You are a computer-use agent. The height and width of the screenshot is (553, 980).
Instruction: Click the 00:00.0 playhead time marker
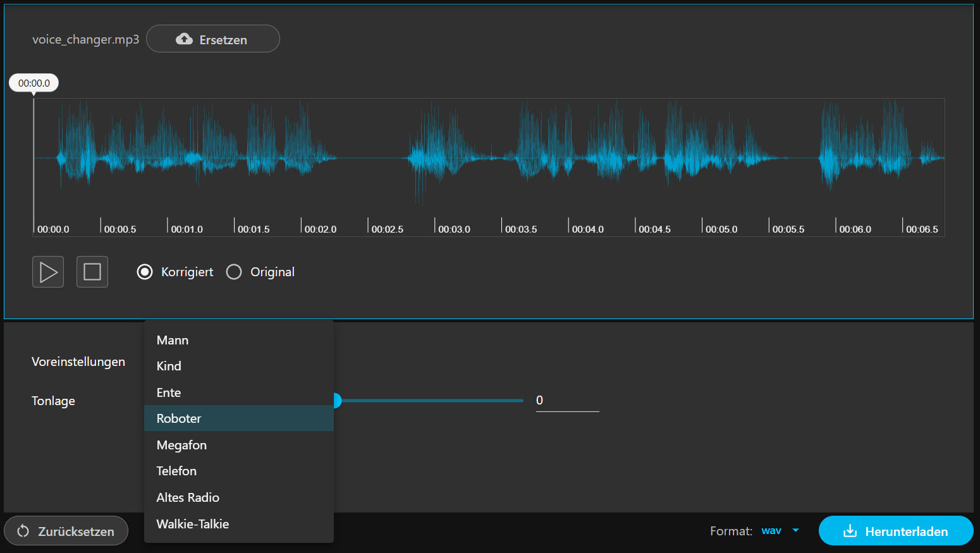tap(34, 83)
